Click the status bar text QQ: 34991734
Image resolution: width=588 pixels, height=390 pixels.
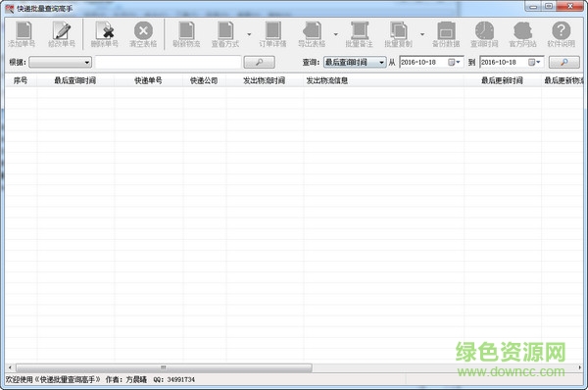(174, 380)
